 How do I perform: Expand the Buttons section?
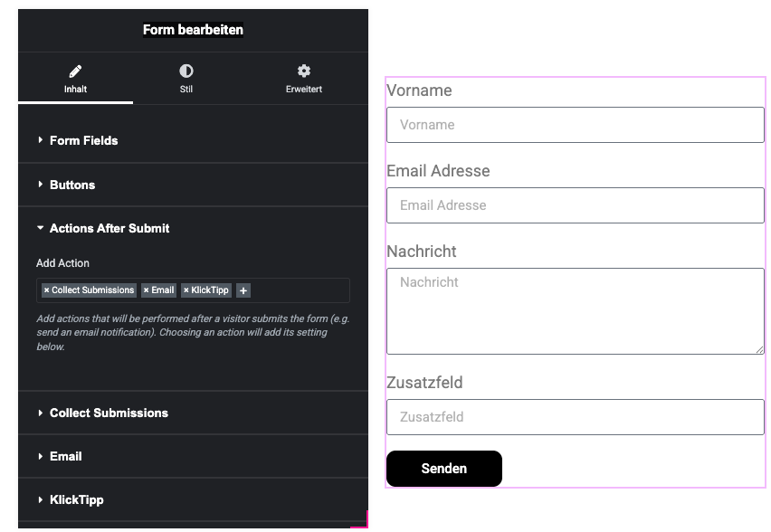[x=72, y=185]
